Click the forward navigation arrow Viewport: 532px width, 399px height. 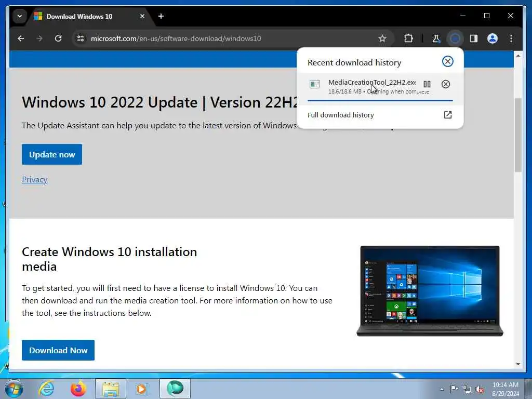coord(39,38)
